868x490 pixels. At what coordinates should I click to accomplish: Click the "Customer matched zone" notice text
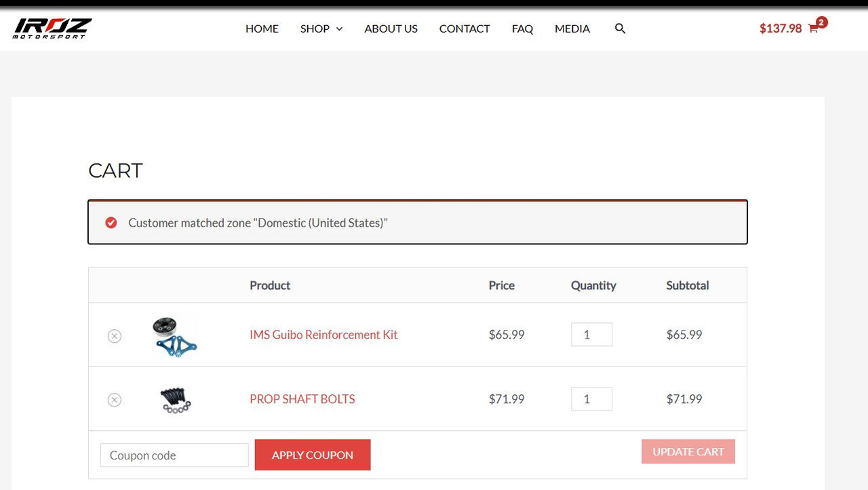point(258,223)
